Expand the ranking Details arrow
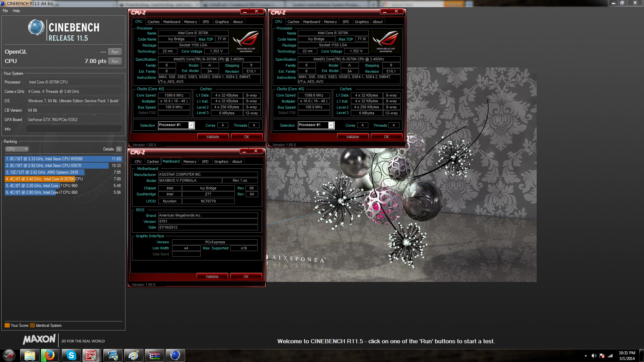Image resolution: width=644 pixels, height=362 pixels. [119, 149]
